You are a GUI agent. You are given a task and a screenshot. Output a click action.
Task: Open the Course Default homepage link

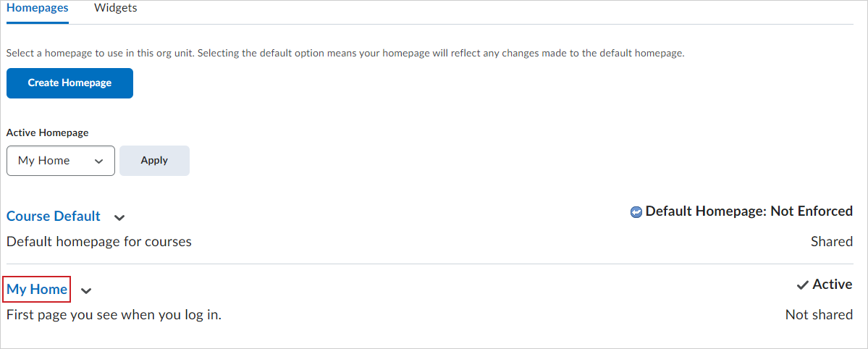(54, 216)
